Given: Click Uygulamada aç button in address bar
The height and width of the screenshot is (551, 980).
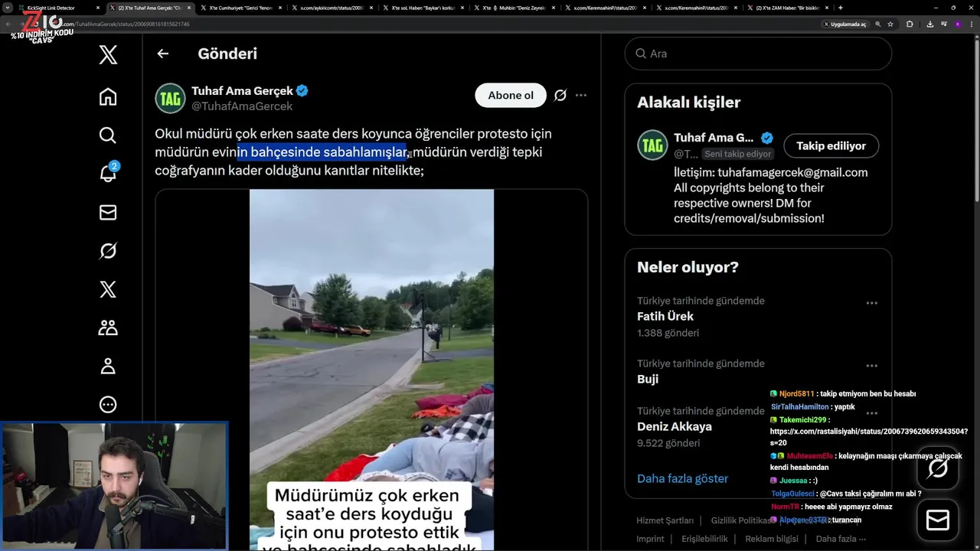Looking at the screenshot, I should point(844,24).
